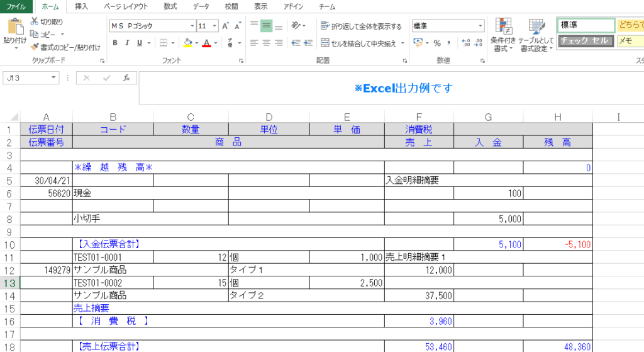Image resolution: width=644 pixels, height=352 pixels.
Task: Select the Format Painter brush
Action: click(35, 47)
